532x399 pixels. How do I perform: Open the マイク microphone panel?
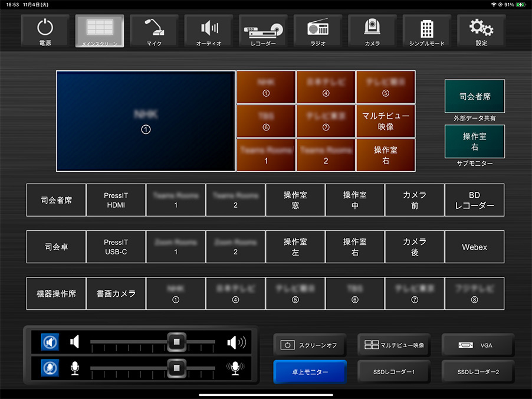point(154,31)
